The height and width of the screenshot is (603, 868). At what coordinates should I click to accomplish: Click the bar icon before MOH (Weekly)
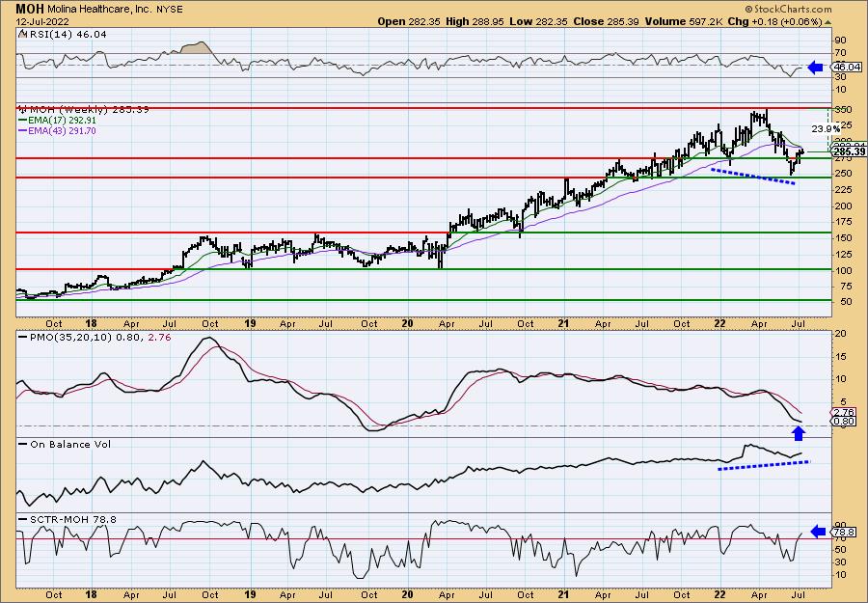22,109
